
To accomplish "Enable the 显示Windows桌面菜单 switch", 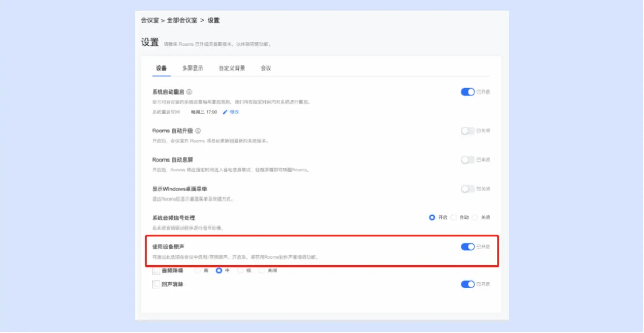I will [468, 189].
